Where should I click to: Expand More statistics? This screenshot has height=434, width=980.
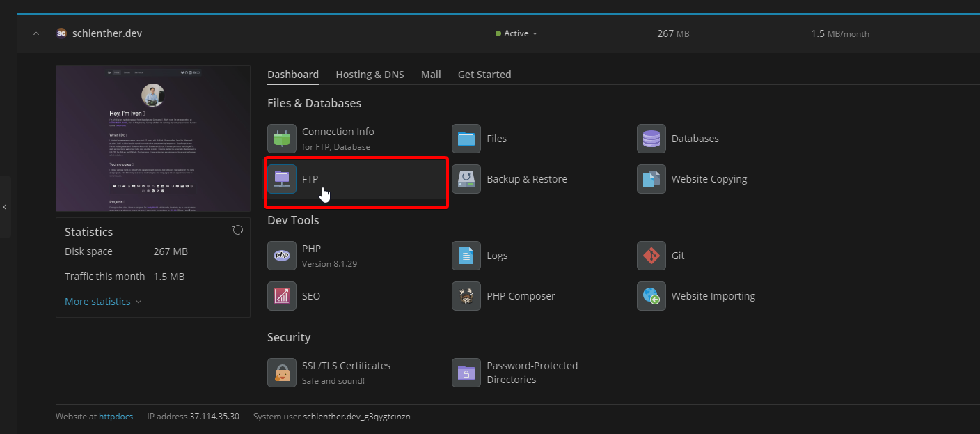103,302
